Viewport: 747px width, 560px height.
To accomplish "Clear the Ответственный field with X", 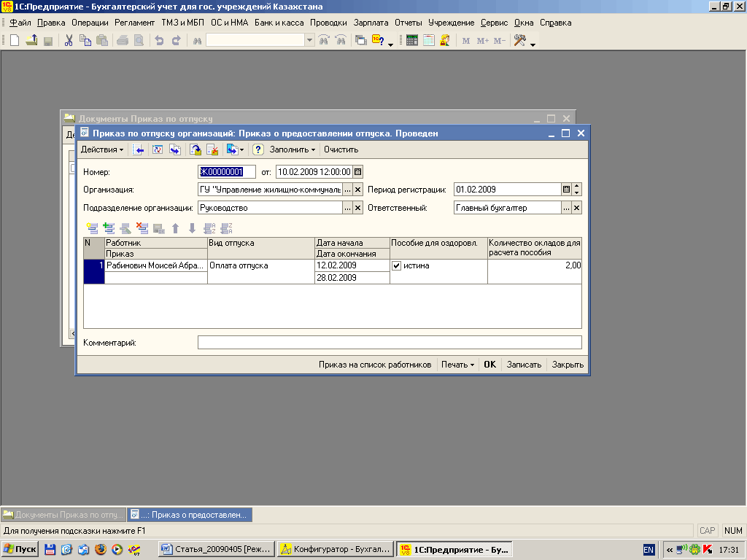I will click(x=576, y=208).
